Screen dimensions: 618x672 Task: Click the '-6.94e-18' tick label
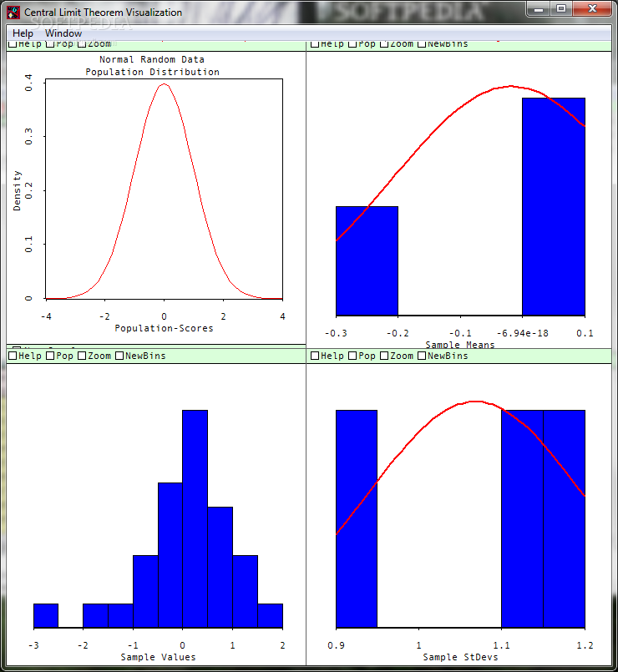(522, 333)
